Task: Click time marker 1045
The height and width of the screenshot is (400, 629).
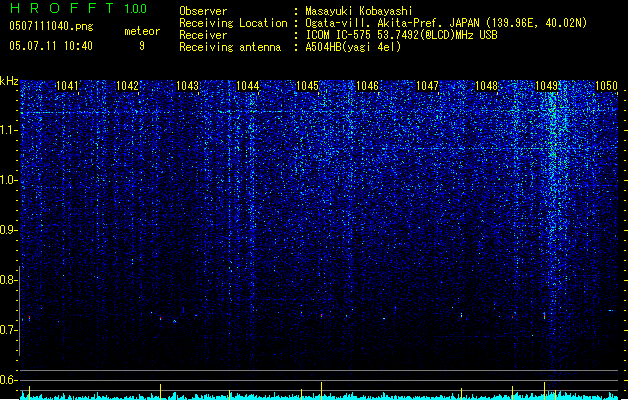Action: [307, 86]
